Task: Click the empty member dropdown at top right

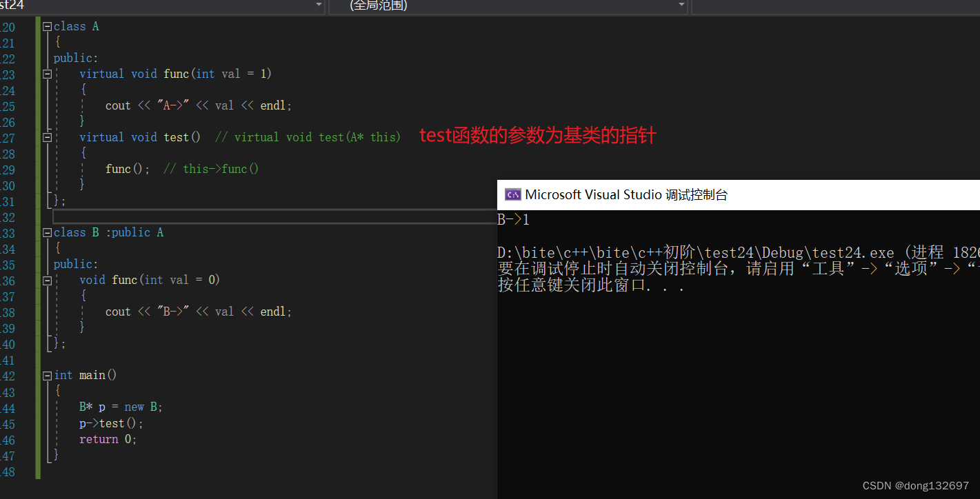Action: coord(834,6)
